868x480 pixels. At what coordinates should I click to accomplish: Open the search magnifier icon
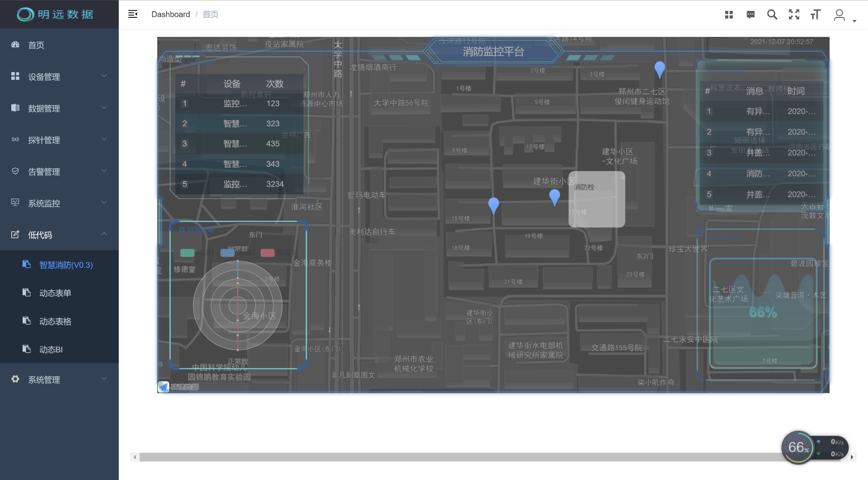click(772, 15)
